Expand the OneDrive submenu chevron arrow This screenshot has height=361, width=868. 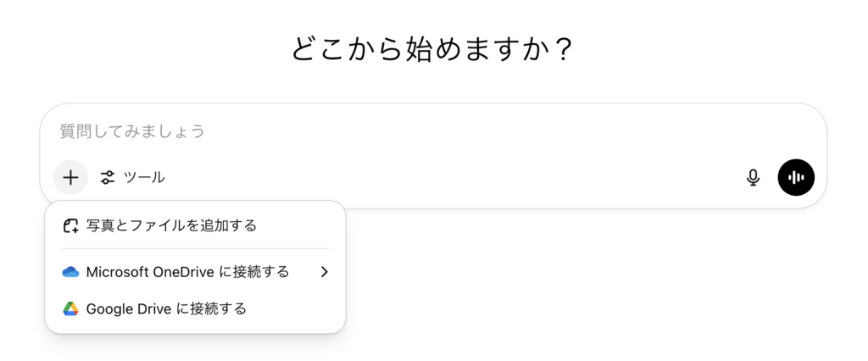click(325, 272)
